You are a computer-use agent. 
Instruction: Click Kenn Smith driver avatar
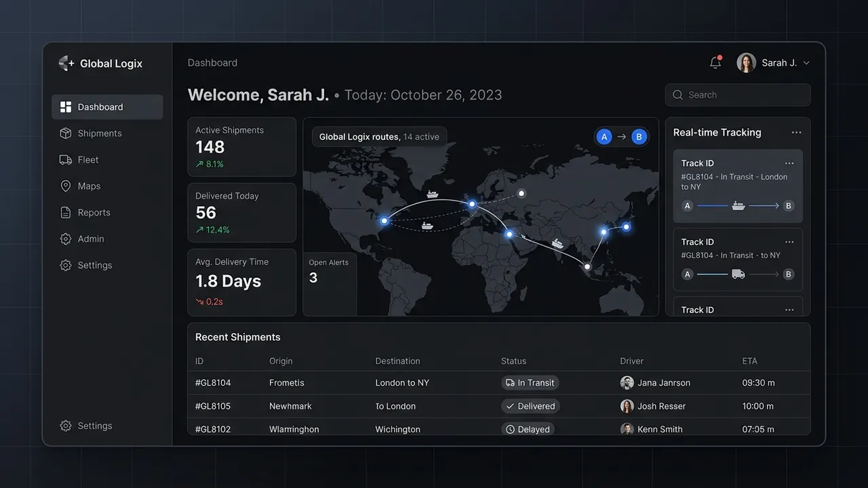coord(627,429)
